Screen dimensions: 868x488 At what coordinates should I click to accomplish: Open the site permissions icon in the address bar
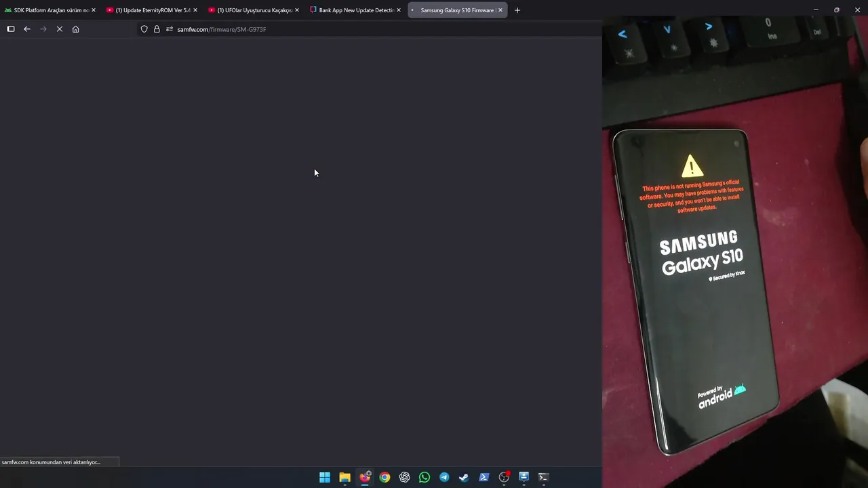click(x=170, y=29)
